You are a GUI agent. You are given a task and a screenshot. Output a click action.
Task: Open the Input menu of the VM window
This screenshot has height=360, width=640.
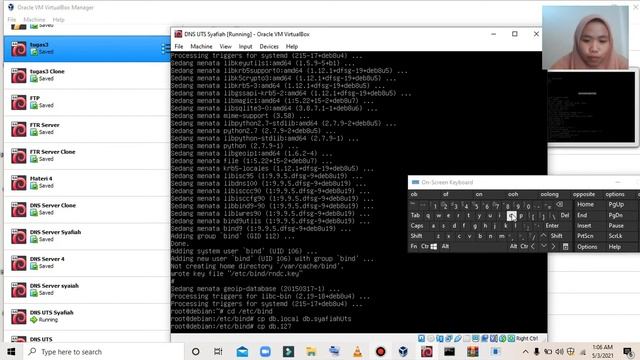[245, 47]
